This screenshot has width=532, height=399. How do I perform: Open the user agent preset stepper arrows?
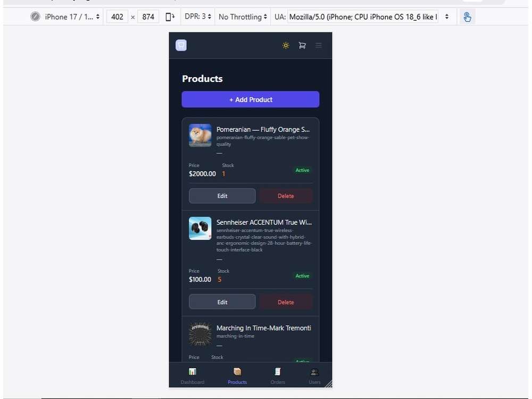[x=446, y=16]
